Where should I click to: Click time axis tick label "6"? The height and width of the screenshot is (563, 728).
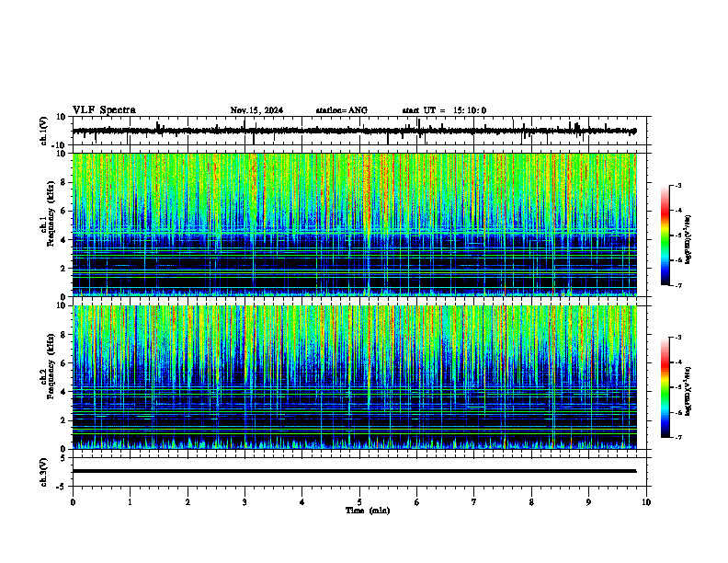[417, 502]
